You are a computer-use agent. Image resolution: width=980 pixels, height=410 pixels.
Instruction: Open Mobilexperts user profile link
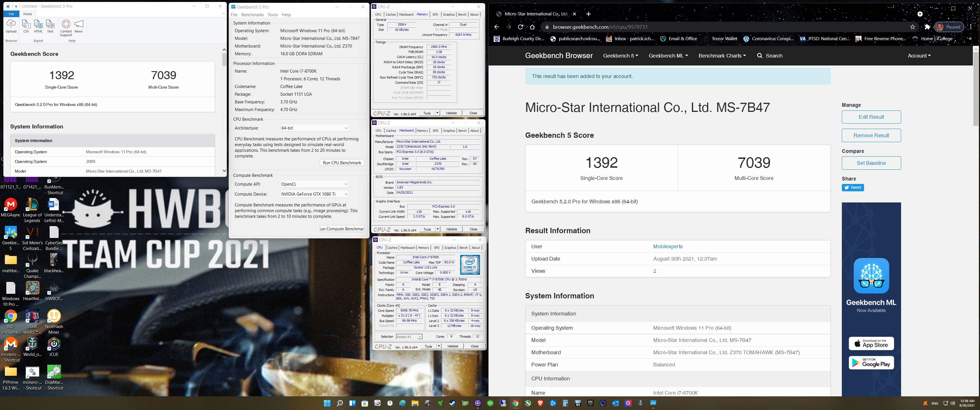(668, 247)
